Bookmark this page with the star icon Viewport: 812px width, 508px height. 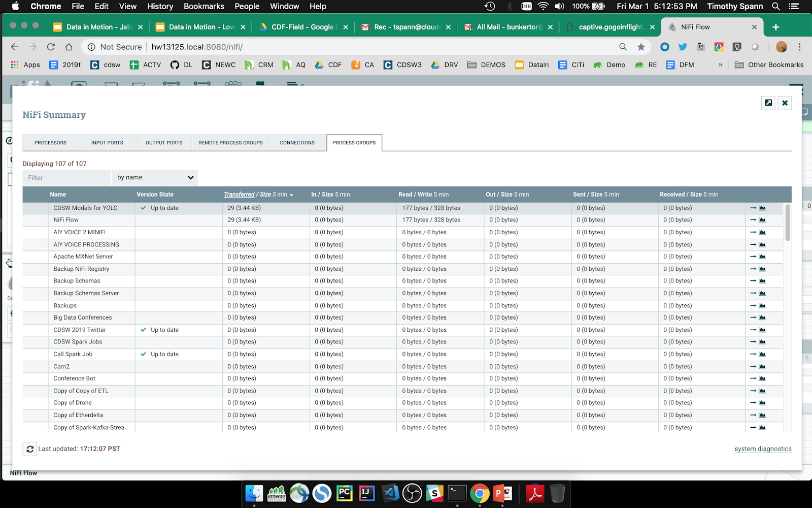click(x=641, y=47)
